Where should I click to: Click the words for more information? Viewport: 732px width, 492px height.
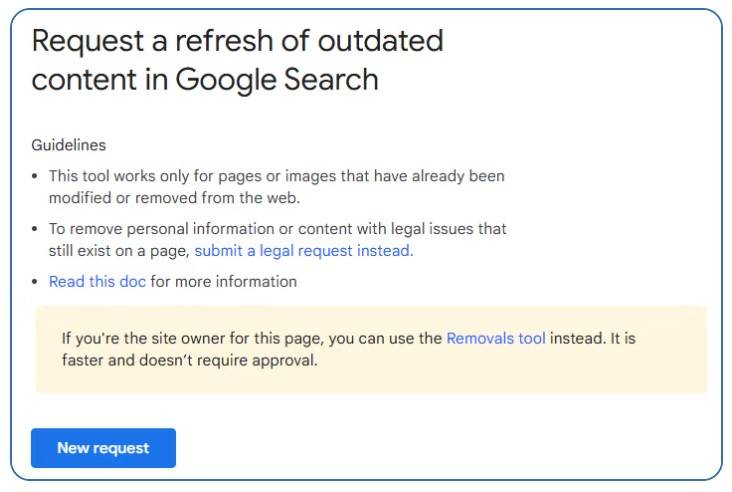point(224,281)
